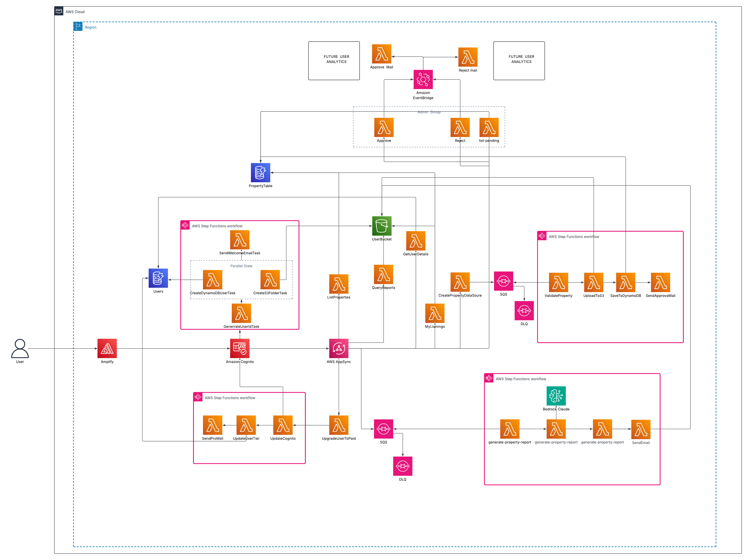Click the User actor icon
This screenshot has width=748, height=560.
(20, 348)
